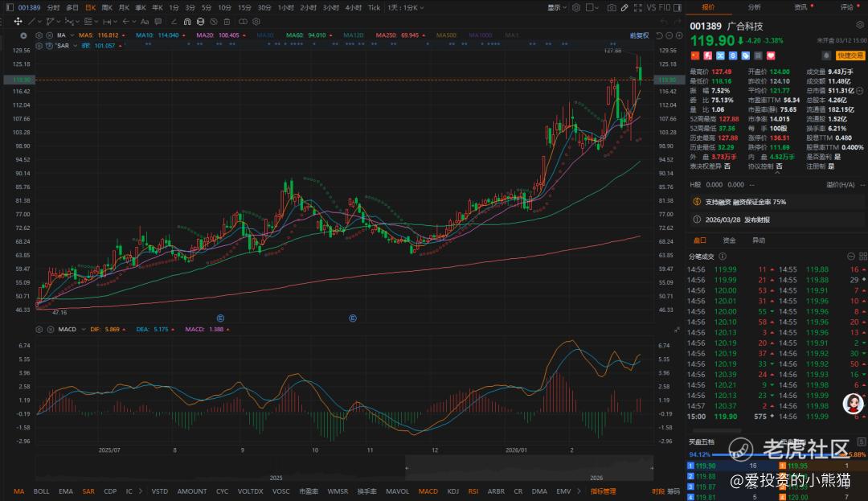Screen dimensions: 868x501
Task: Take a chart screenshot with camera icon
Action: [611, 8]
